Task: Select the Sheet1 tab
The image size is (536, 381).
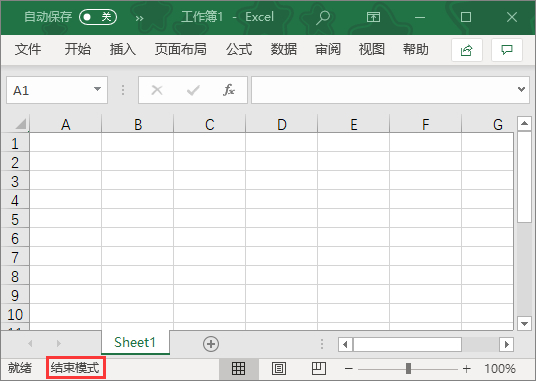Action: [x=135, y=342]
